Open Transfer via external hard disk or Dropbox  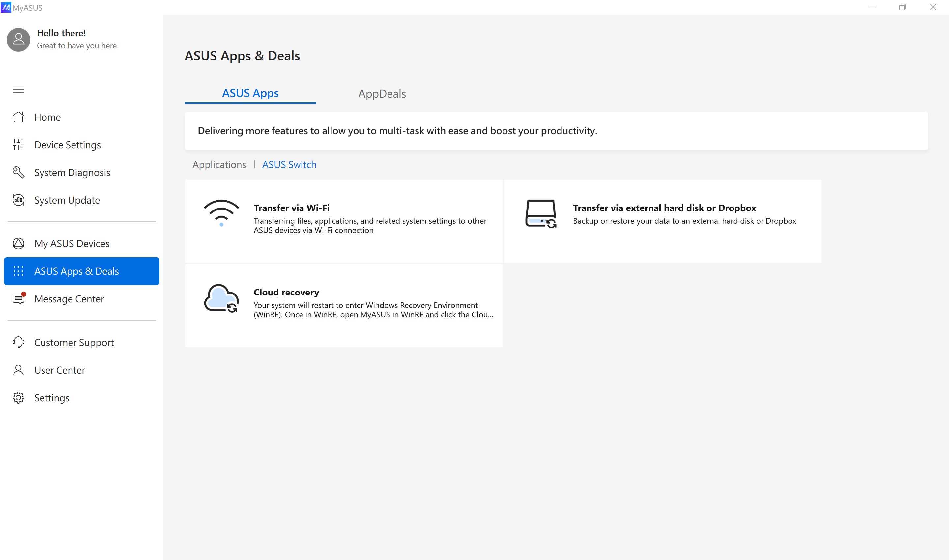tap(663, 221)
